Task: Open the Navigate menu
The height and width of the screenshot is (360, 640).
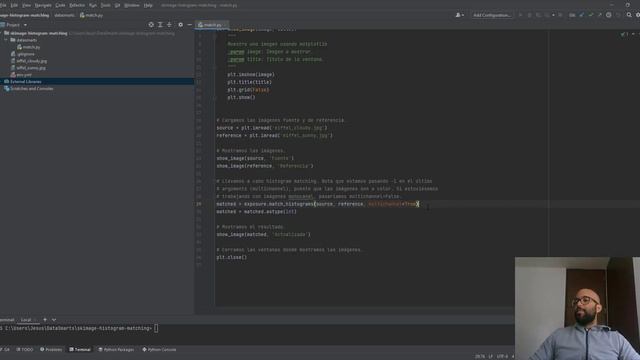Action: tap(43, 5)
